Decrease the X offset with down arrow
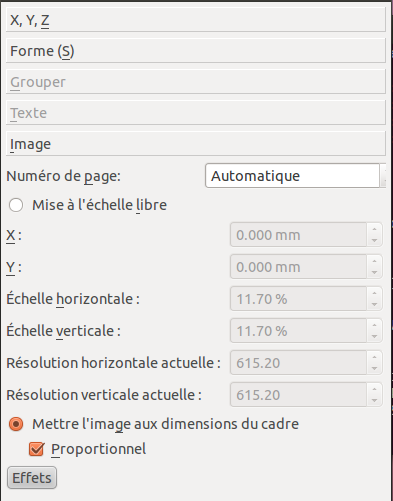The height and width of the screenshot is (501, 393). [374, 241]
